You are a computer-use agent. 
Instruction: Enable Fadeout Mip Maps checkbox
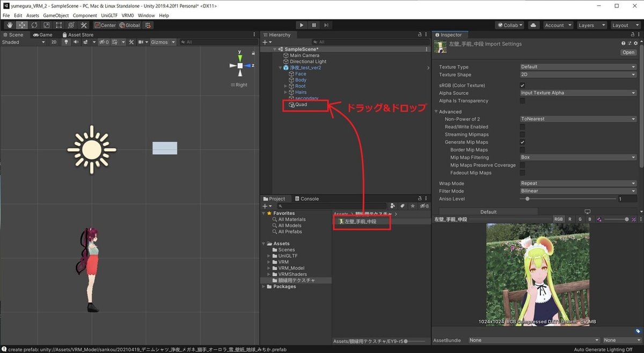tap(522, 173)
